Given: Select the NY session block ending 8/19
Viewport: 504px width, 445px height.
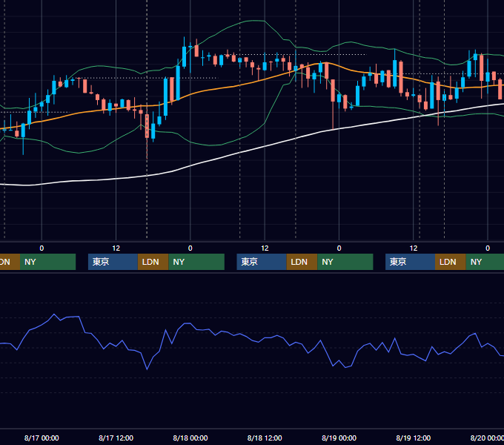Looking at the screenshot, I should click(345, 262).
